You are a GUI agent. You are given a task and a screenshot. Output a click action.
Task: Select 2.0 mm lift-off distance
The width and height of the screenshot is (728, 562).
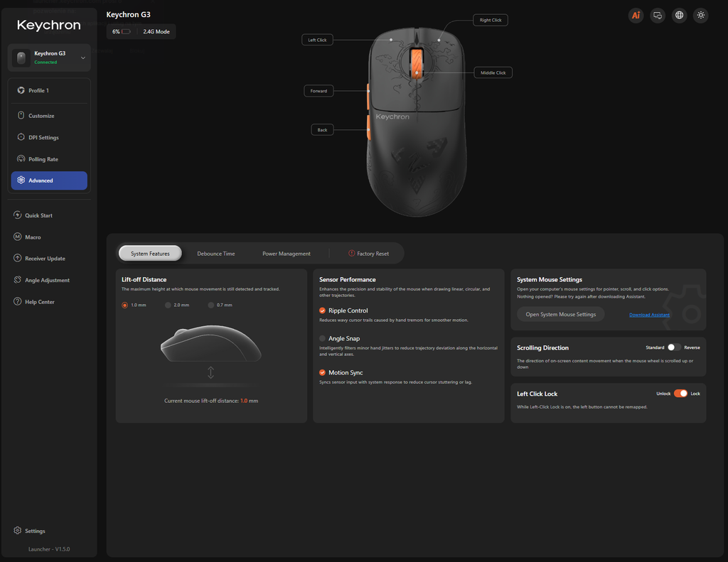(x=168, y=305)
